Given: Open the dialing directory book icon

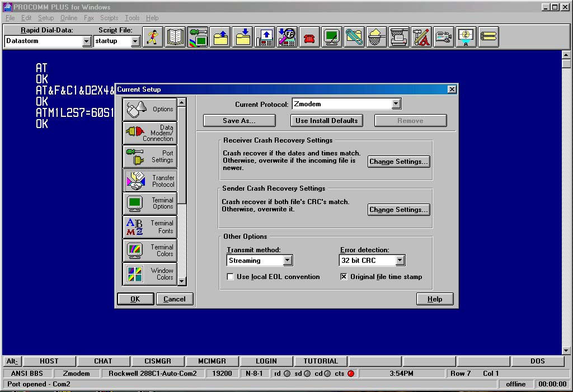Looking at the screenshot, I should click(175, 37).
